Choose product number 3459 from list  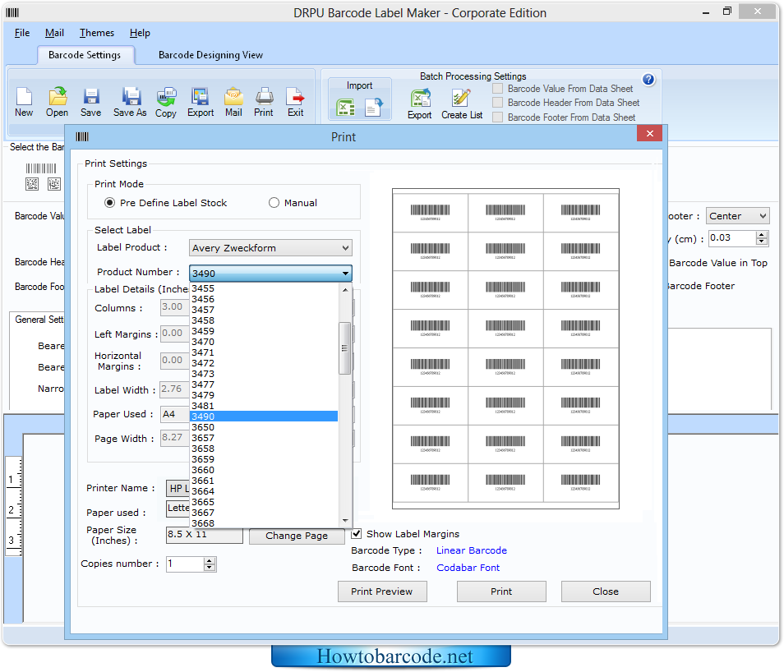click(x=264, y=331)
